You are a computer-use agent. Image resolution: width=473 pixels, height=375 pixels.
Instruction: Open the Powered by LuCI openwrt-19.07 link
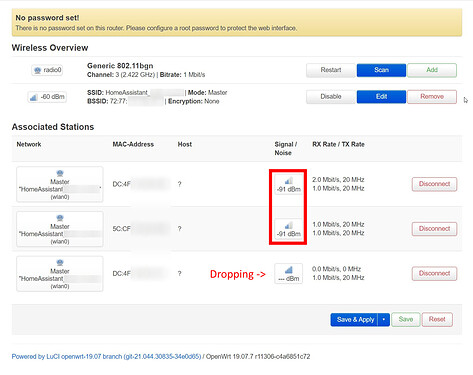point(106,357)
